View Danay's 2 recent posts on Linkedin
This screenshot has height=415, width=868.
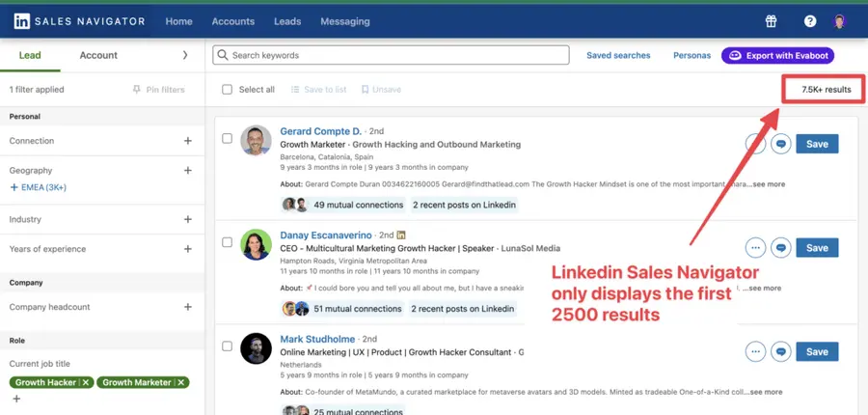coord(463,309)
